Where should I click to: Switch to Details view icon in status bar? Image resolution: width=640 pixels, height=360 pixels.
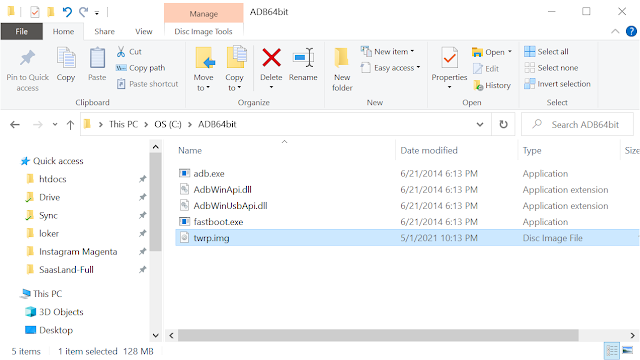click(611, 351)
